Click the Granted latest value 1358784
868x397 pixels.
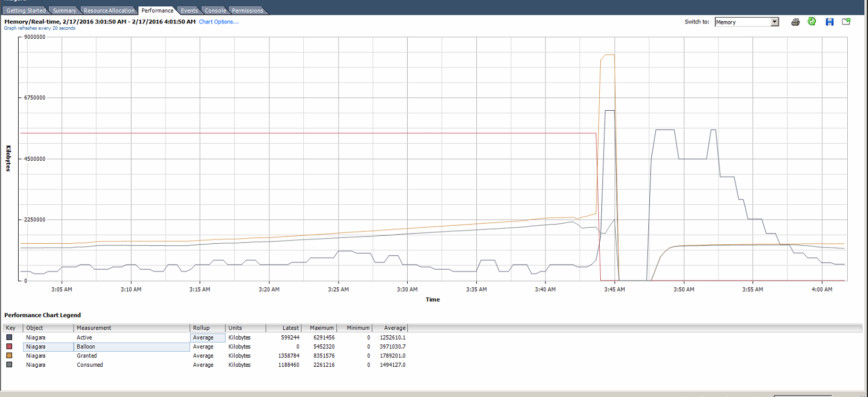(x=288, y=355)
